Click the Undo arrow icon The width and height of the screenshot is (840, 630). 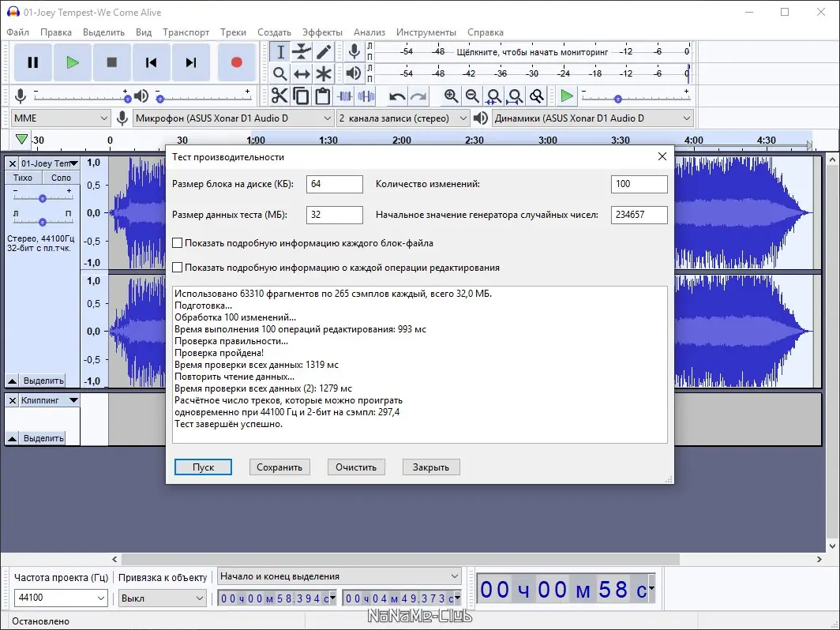397,96
